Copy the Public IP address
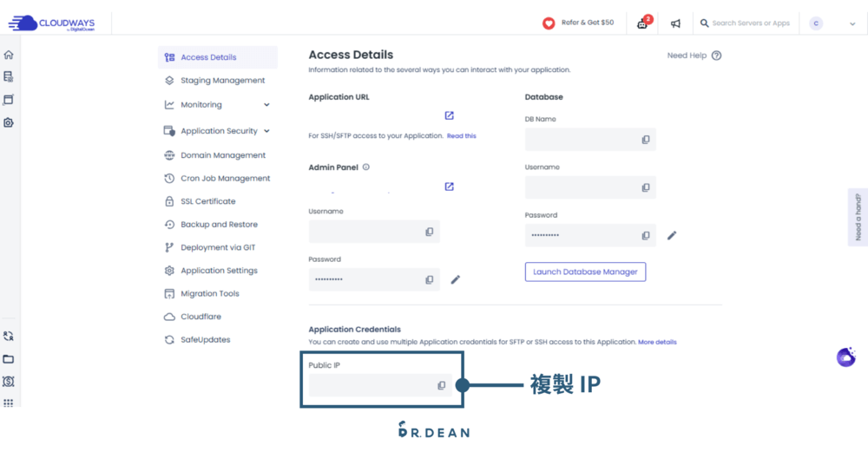Viewport: 868px width, 452px height. (441, 385)
